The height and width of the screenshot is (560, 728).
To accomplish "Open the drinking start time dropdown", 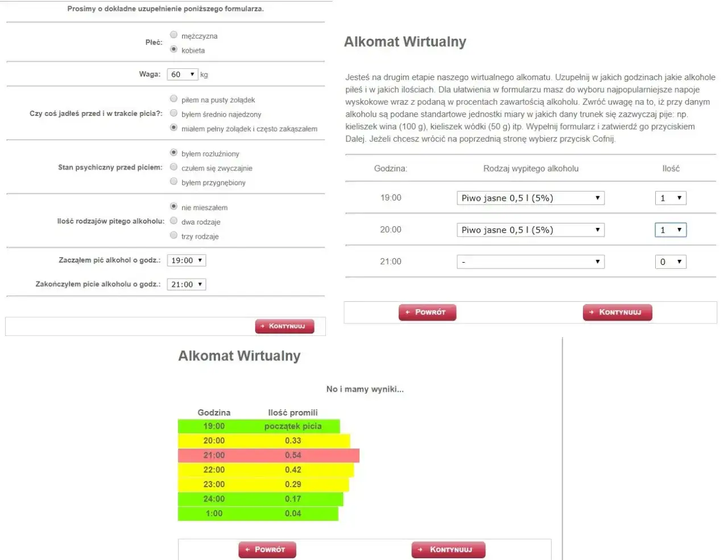I will 187,260.
